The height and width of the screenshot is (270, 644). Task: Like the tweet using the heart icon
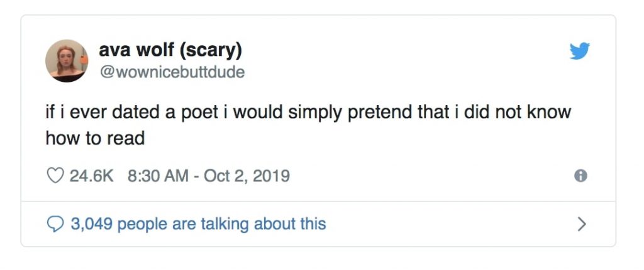tap(55, 176)
